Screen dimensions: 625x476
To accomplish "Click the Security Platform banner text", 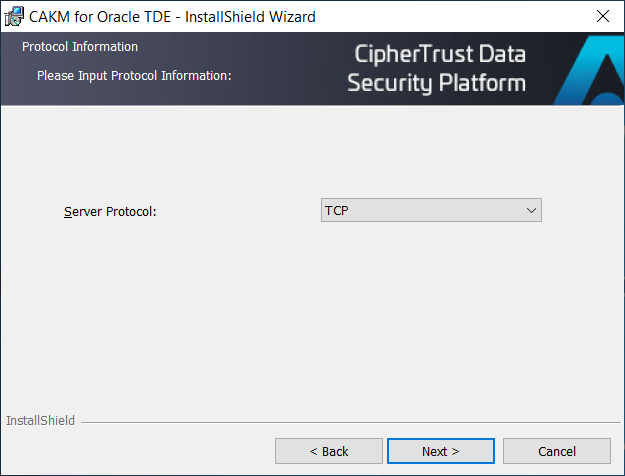I will click(x=436, y=83).
